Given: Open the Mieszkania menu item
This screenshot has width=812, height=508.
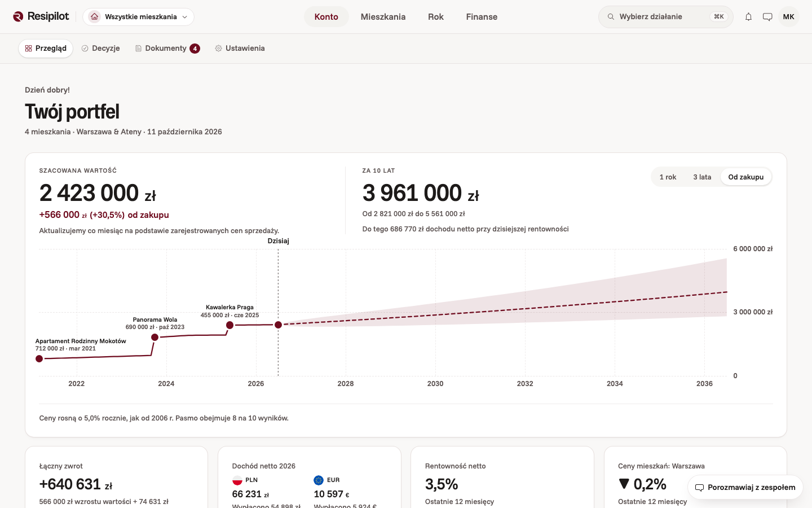Looking at the screenshot, I should [383, 17].
